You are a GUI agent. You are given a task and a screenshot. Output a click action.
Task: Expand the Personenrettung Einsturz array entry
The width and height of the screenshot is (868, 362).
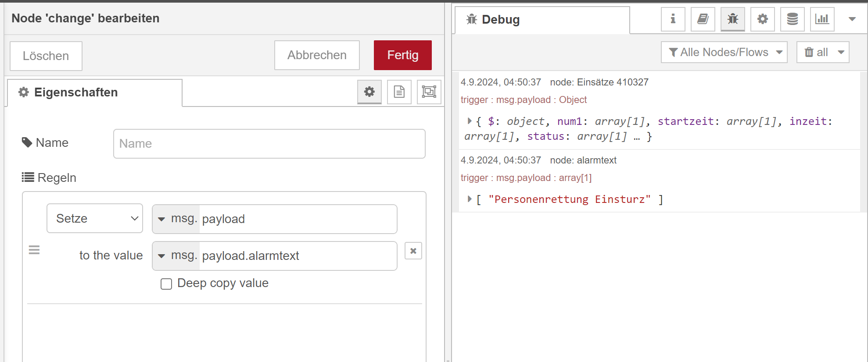469,199
